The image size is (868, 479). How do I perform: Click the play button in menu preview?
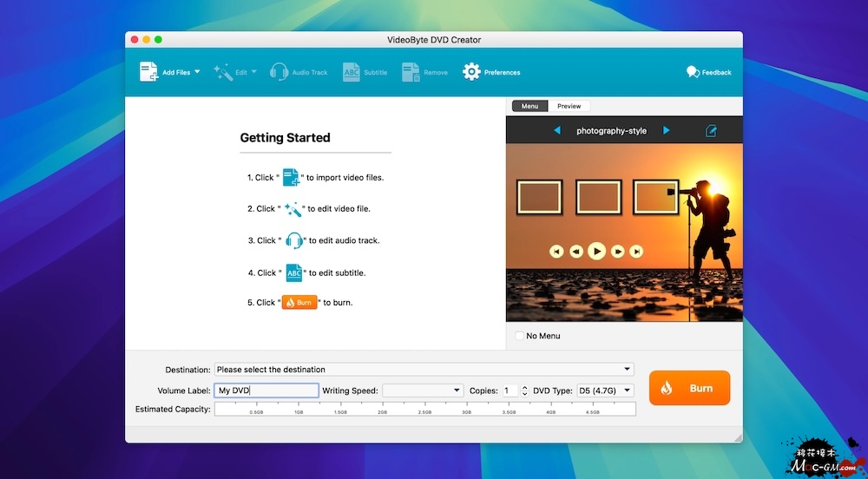click(x=596, y=251)
